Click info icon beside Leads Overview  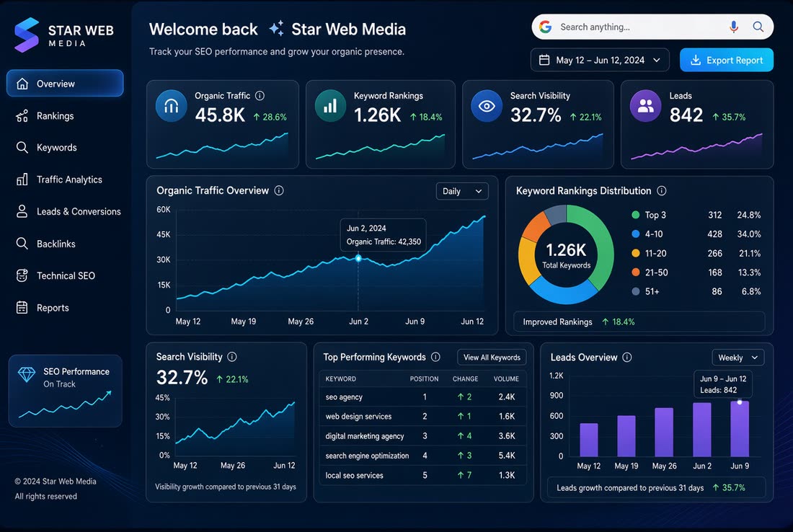point(626,357)
